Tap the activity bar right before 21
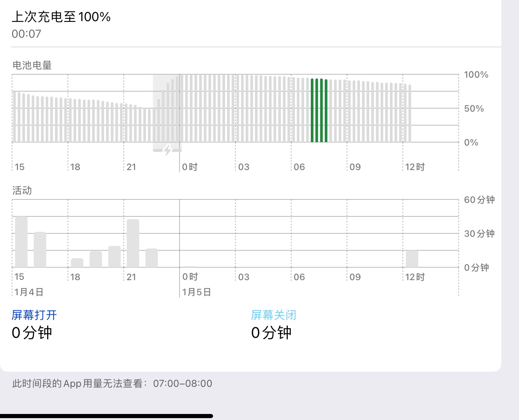519x420 pixels. [114, 256]
